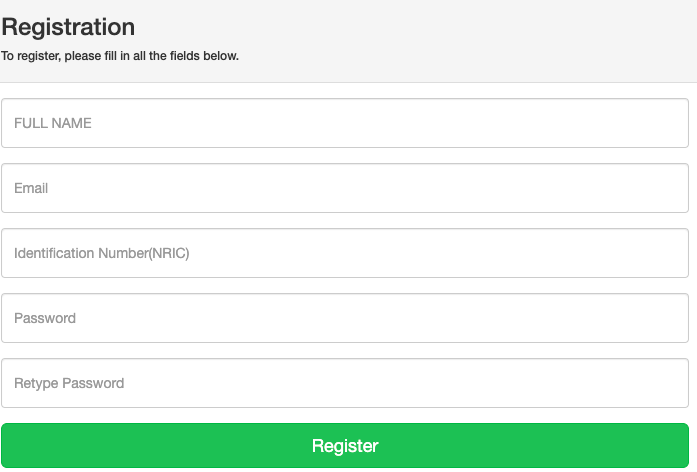Click the 'To register, please fill' instruction text
This screenshot has height=472, width=697.
pyautogui.click(x=120, y=56)
